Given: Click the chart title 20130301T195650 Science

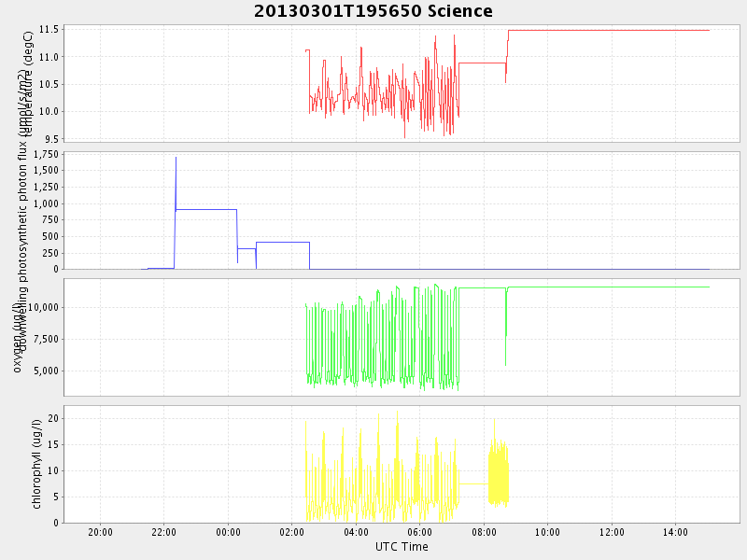Looking at the screenshot, I should coord(373,11).
